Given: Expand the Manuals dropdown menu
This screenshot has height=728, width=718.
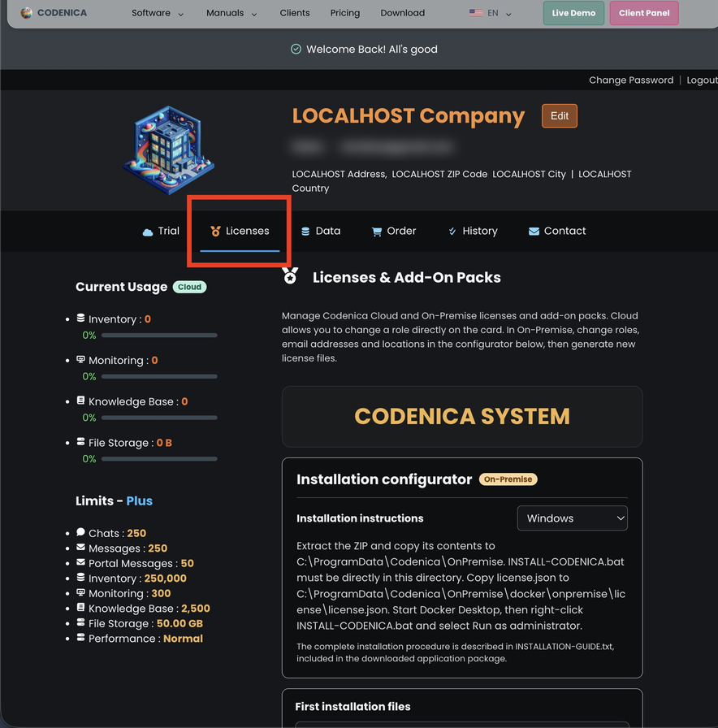Looking at the screenshot, I should point(231,13).
